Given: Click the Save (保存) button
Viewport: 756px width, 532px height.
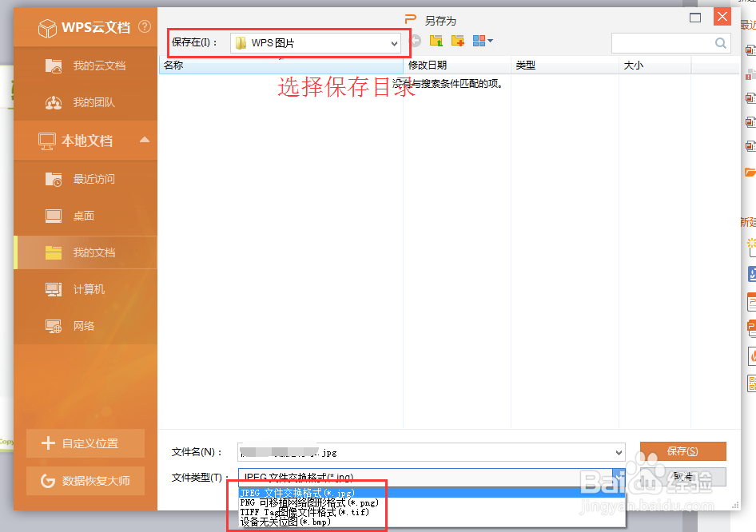Looking at the screenshot, I should [682, 451].
